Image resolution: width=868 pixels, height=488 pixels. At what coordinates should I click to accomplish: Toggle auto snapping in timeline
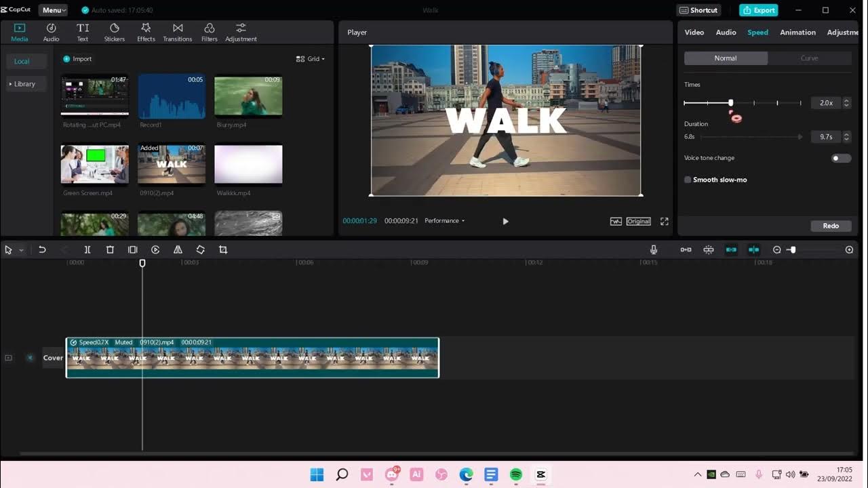[709, 250]
